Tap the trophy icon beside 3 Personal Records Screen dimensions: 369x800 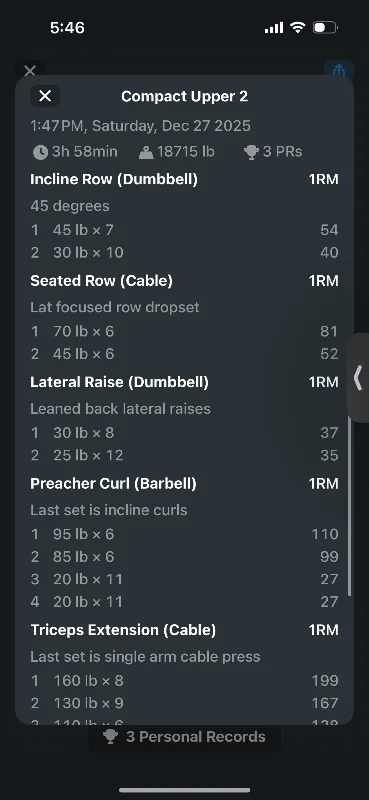pos(111,737)
